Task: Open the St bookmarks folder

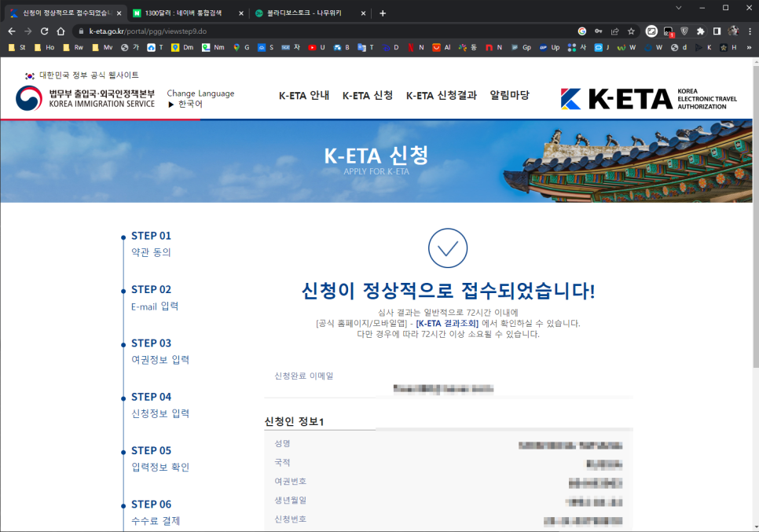Action: (17, 47)
